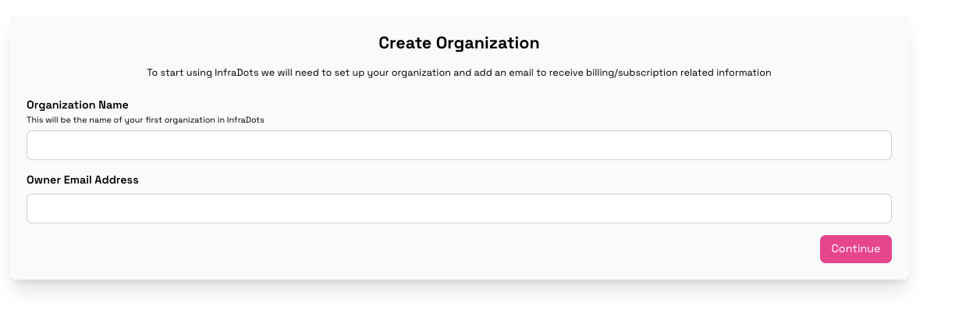Click "InfraDots" in the organization helper text

point(246,120)
